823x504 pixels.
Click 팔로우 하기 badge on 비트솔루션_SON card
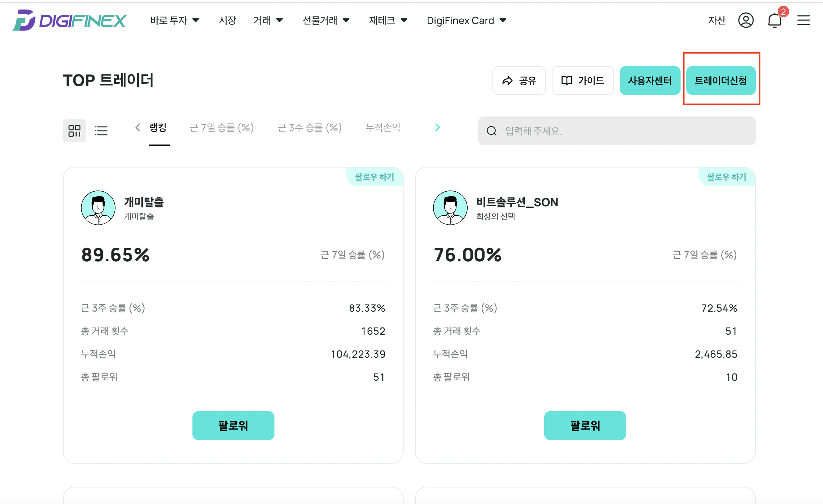click(x=727, y=177)
